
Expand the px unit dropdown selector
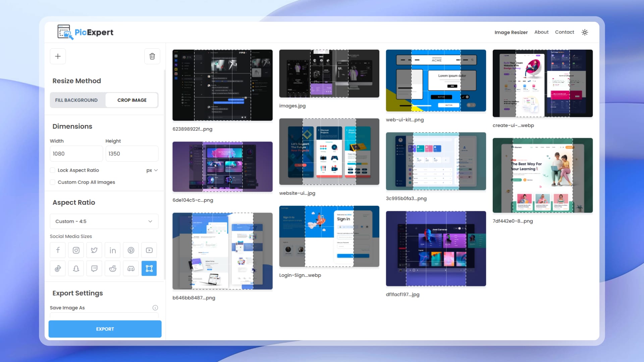click(153, 170)
